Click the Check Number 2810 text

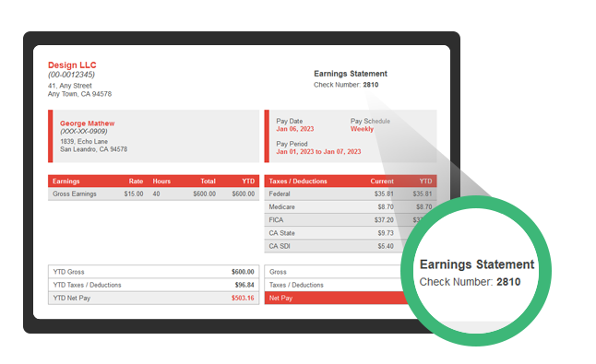click(346, 85)
